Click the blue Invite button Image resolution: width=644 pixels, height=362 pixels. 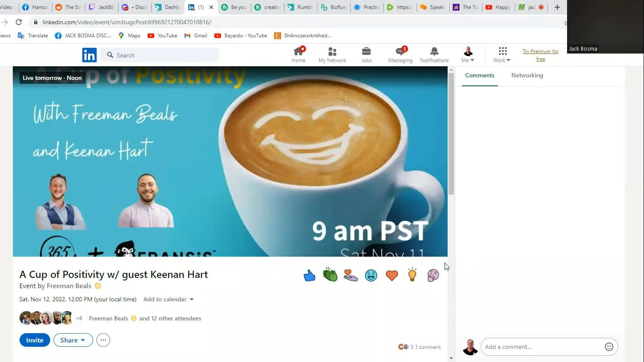coord(34,340)
